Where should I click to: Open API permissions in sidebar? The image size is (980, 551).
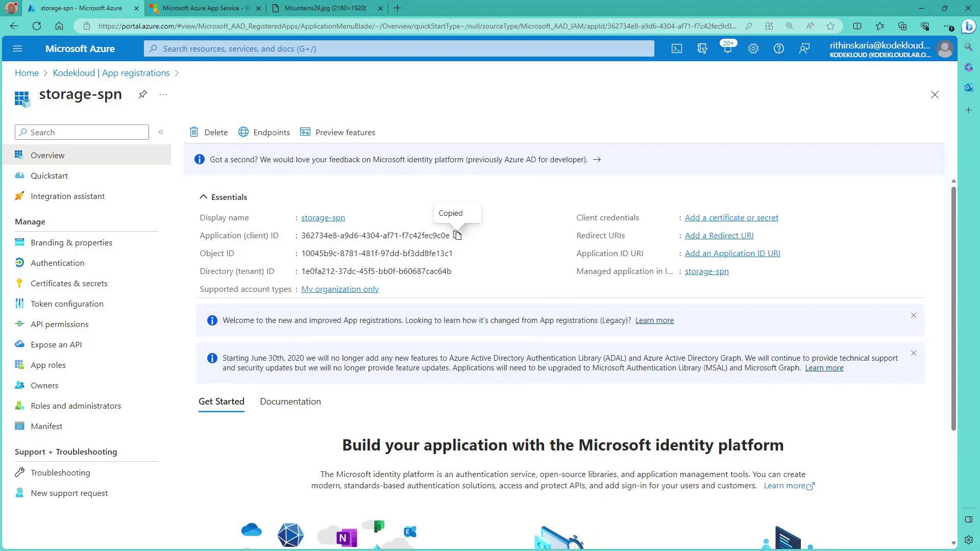(x=59, y=324)
